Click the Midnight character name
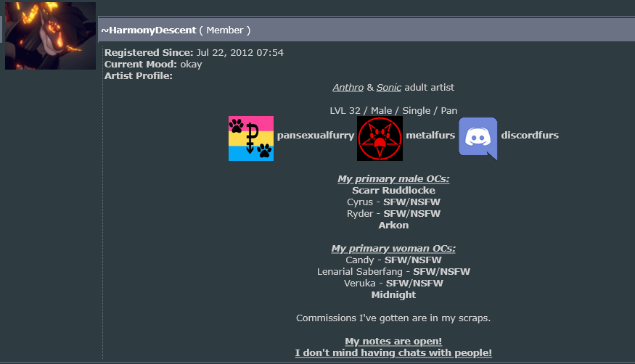The width and height of the screenshot is (635, 364). (393, 295)
